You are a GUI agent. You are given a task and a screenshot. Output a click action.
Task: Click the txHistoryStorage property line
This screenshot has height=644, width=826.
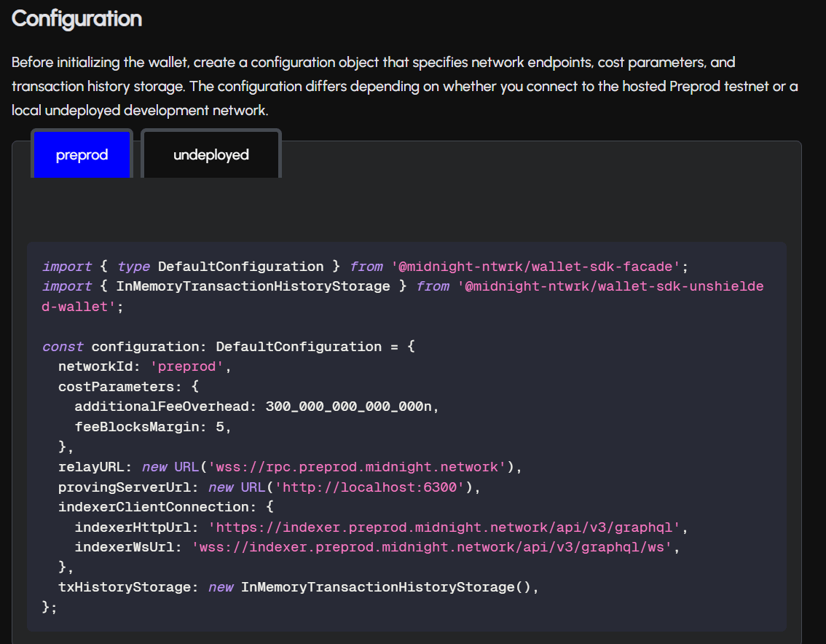click(128, 586)
